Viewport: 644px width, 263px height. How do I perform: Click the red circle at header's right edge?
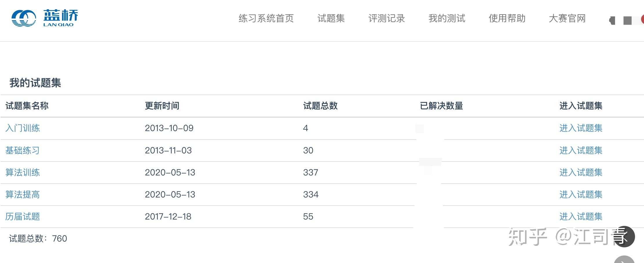pyautogui.click(x=642, y=20)
